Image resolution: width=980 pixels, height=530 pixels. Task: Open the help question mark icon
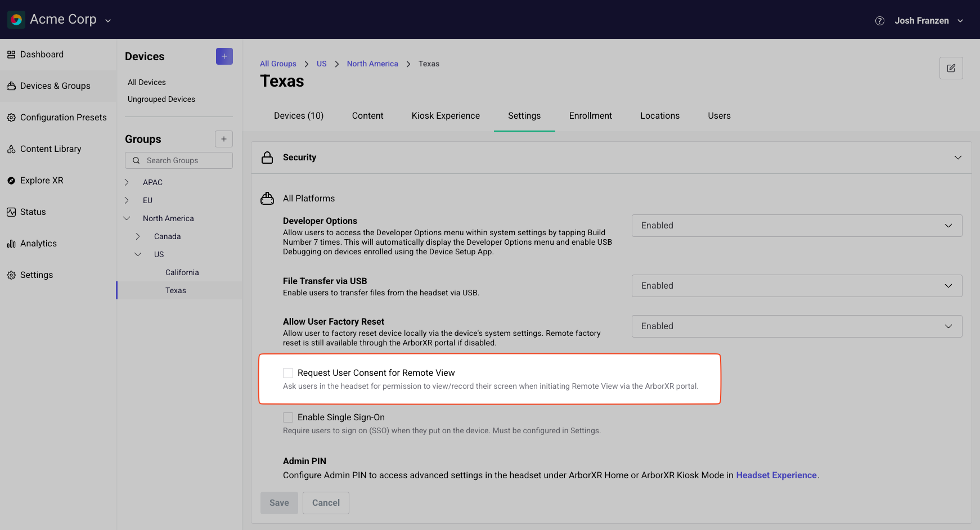(x=880, y=21)
